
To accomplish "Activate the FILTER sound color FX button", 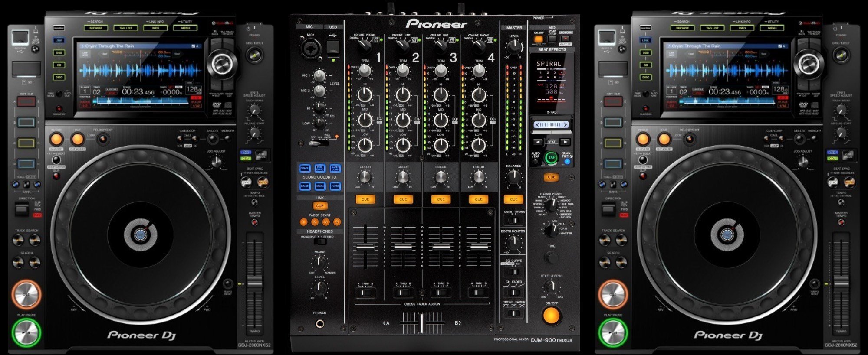I will pyautogui.click(x=335, y=186).
